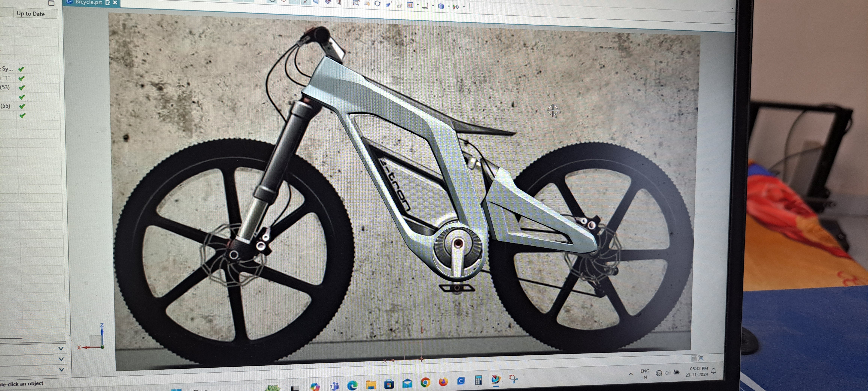This screenshot has width=868, height=391.
Task: Click green checkmark next to (53) row
Action: point(22,88)
